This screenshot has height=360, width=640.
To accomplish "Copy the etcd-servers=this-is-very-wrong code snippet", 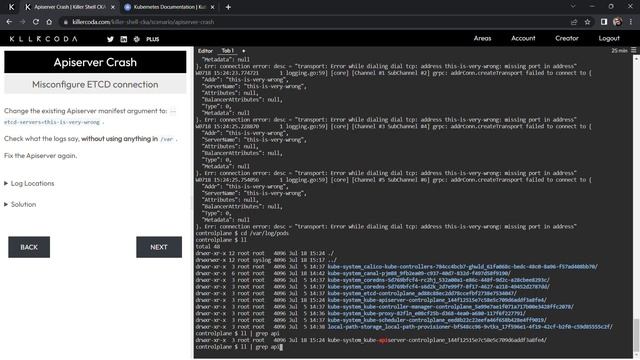I will (x=52, y=122).
